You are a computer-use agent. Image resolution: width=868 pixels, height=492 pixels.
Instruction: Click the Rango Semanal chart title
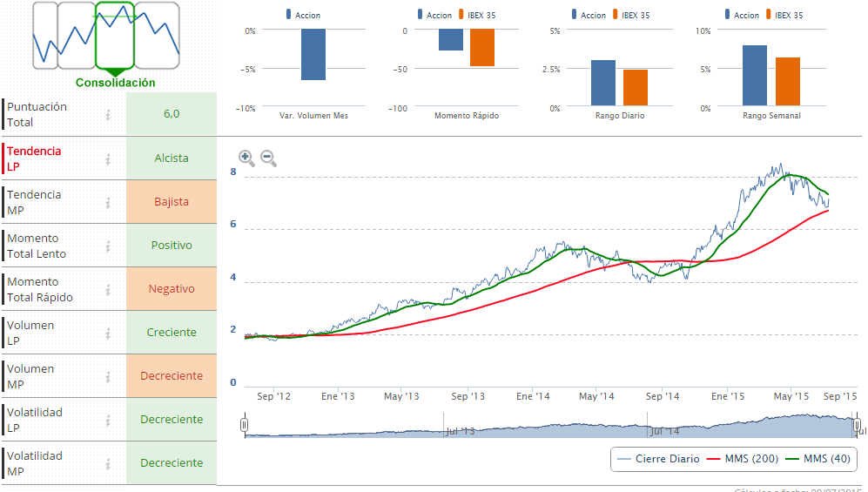(771, 116)
